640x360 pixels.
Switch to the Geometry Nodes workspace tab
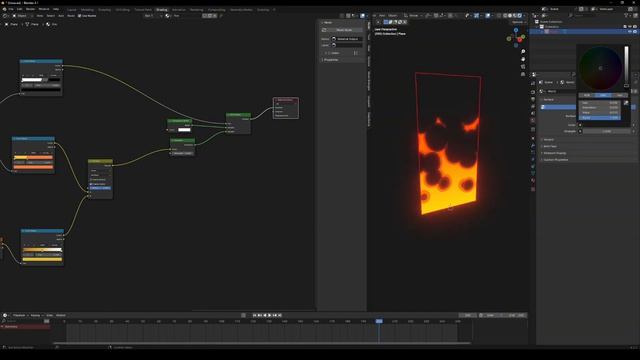point(241,9)
